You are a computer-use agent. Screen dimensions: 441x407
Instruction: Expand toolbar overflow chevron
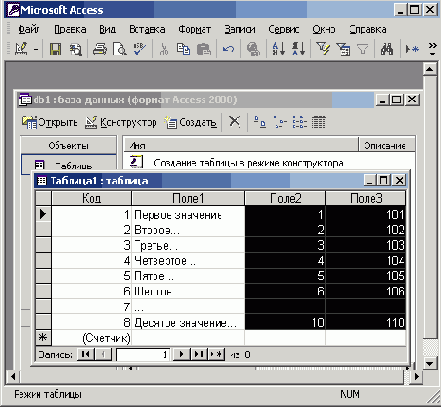[x=432, y=49]
